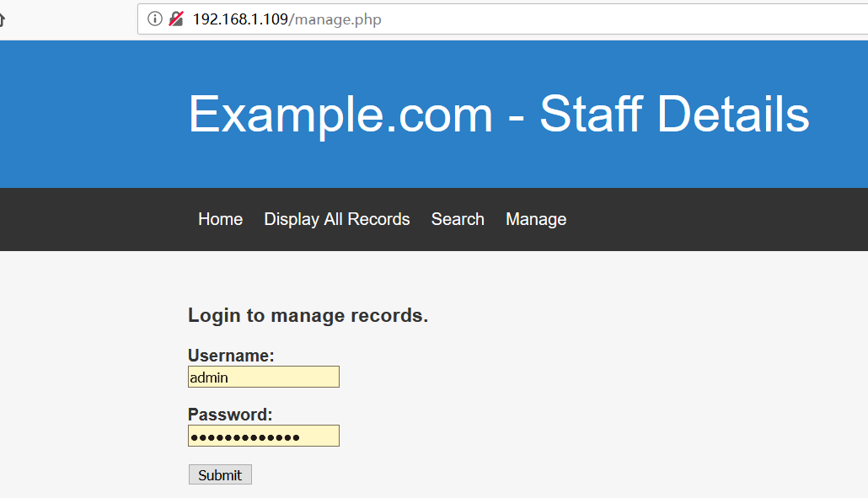Image resolution: width=868 pixels, height=498 pixels.
Task: Click the Submit button
Action: (x=220, y=474)
